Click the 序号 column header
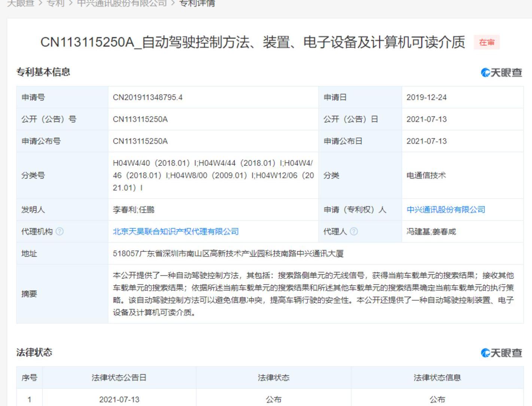 (29, 378)
